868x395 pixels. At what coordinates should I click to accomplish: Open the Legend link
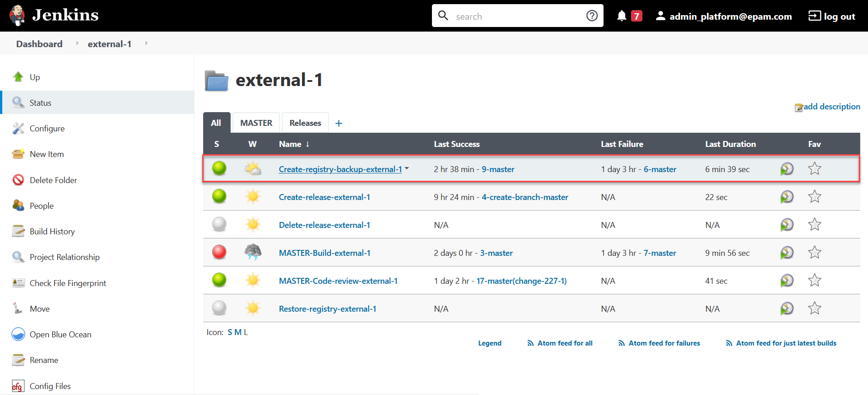pos(490,343)
